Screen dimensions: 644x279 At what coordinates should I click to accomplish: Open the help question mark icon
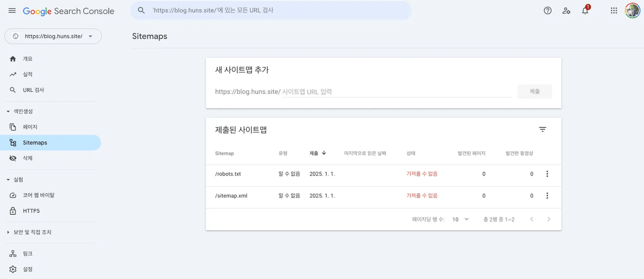tap(547, 11)
